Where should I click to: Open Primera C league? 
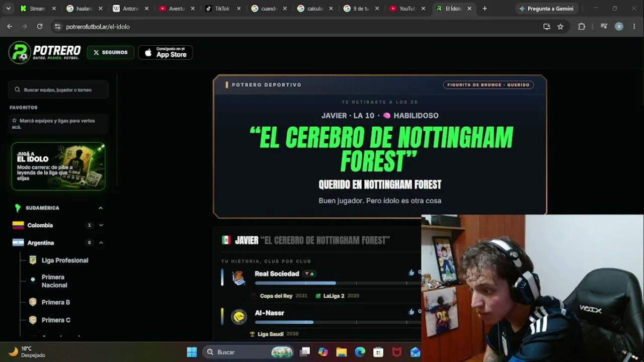pyautogui.click(x=56, y=320)
